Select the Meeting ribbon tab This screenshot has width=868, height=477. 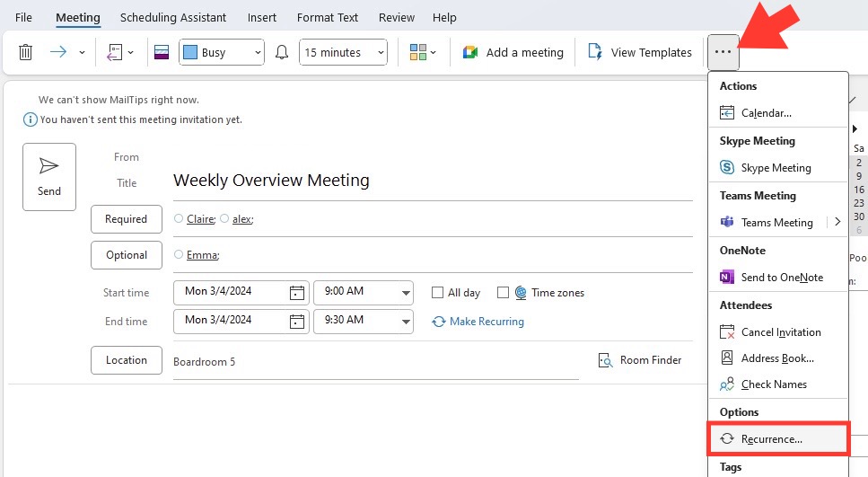(78, 18)
